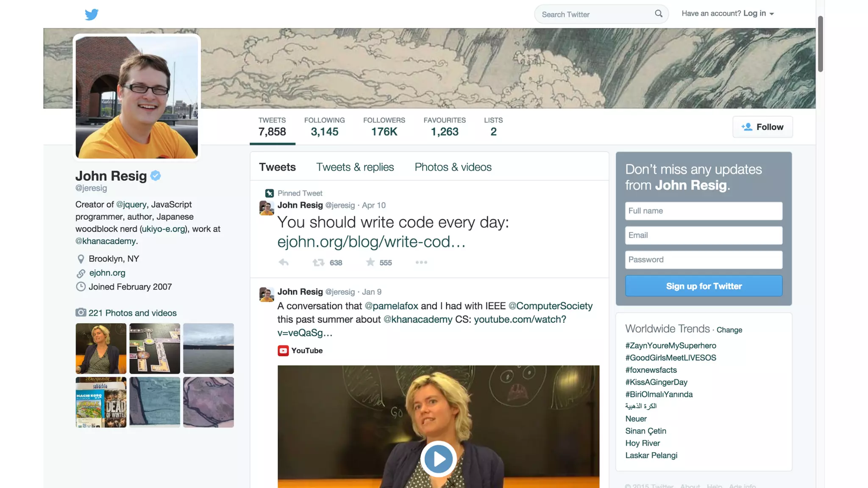View the Followers 176K stat
The width and height of the screenshot is (868, 488).
tap(384, 127)
